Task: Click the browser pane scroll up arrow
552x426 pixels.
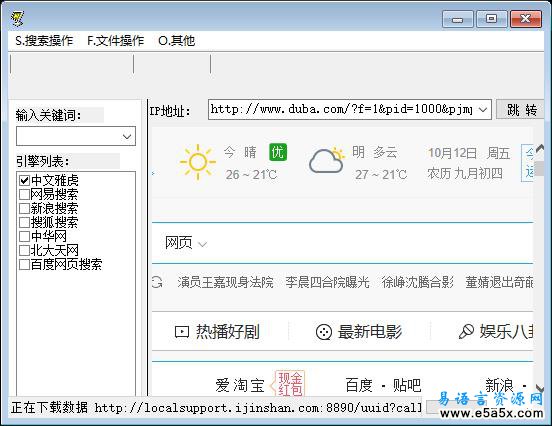Action: pyautogui.click(x=539, y=148)
